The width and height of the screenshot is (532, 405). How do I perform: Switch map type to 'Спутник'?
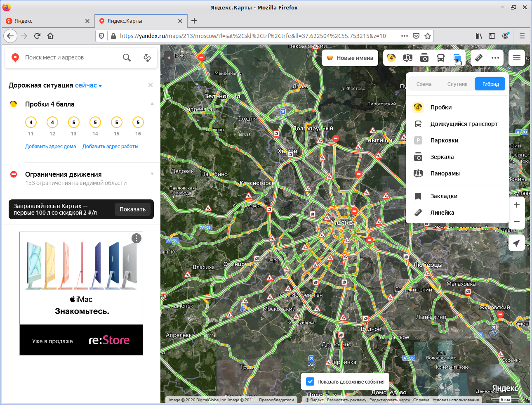(x=457, y=84)
